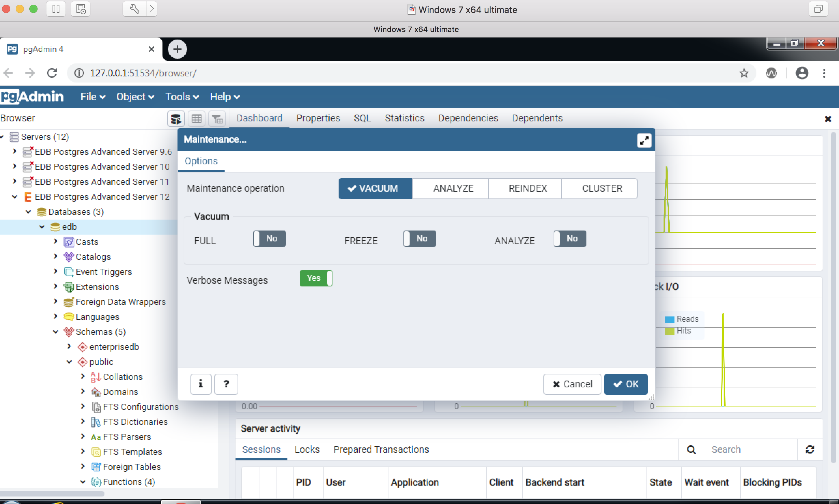The width and height of the screenshot is (839, 504).
Task: Open the Tools dropdown menu
Action: (182, 97)
